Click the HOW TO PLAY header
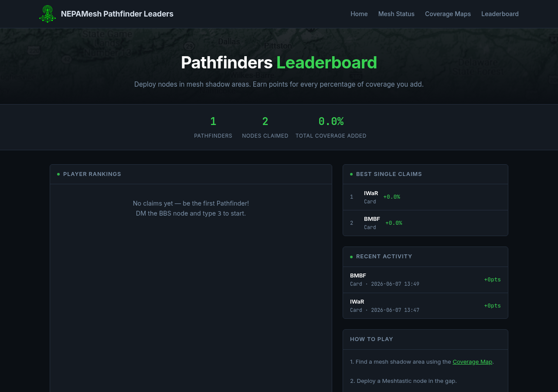Image resolution: width=558 pixels, height=392 pixels. [x=425, y=339]
